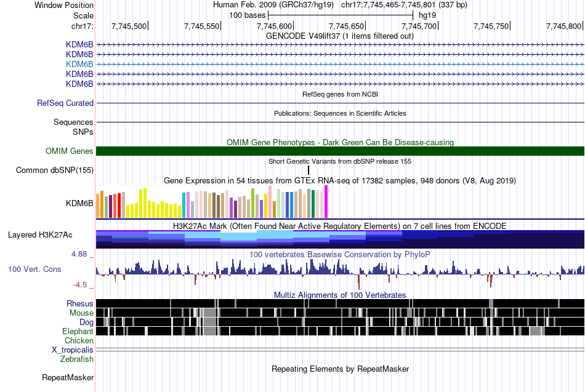The height and width of the screenshot is (392, 585).
Task: Click the GTEx Gene Expression track title
Action: 340,181
